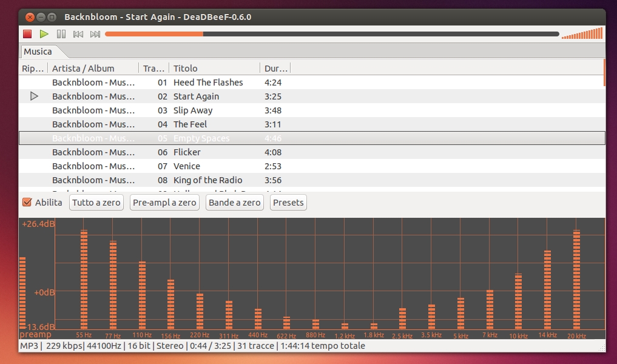Image resolution: width=617 pixels, height=364 pixels.
Task: Select the track Slip Away
Action: pos(312,110)
